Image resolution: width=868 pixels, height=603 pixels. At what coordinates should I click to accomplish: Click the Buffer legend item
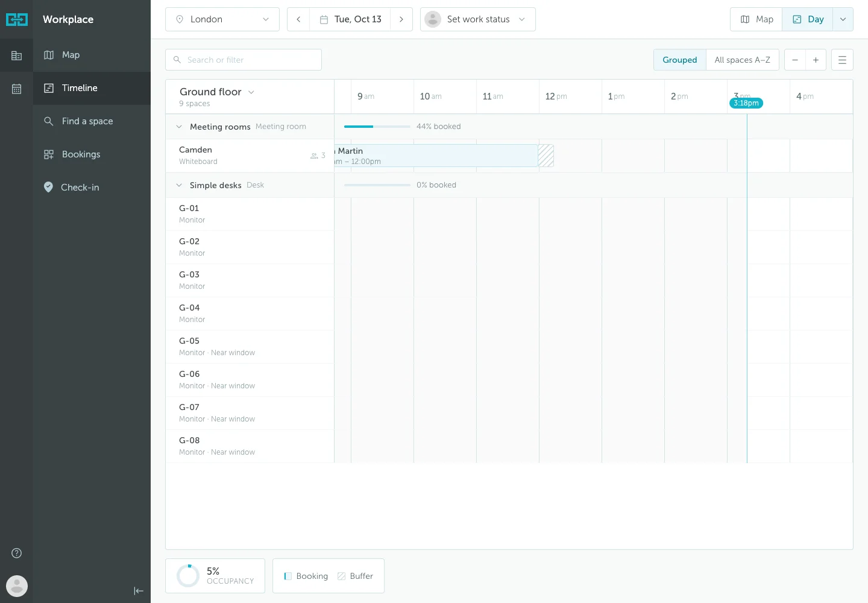point(356,576)
